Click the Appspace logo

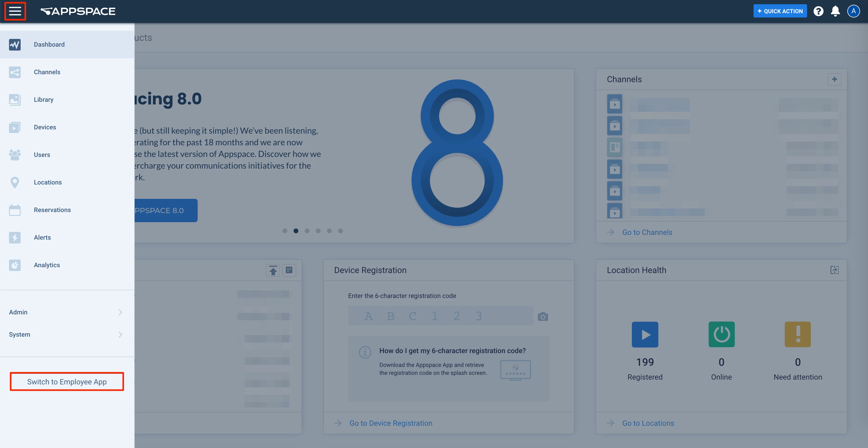[x=78, y=11]
